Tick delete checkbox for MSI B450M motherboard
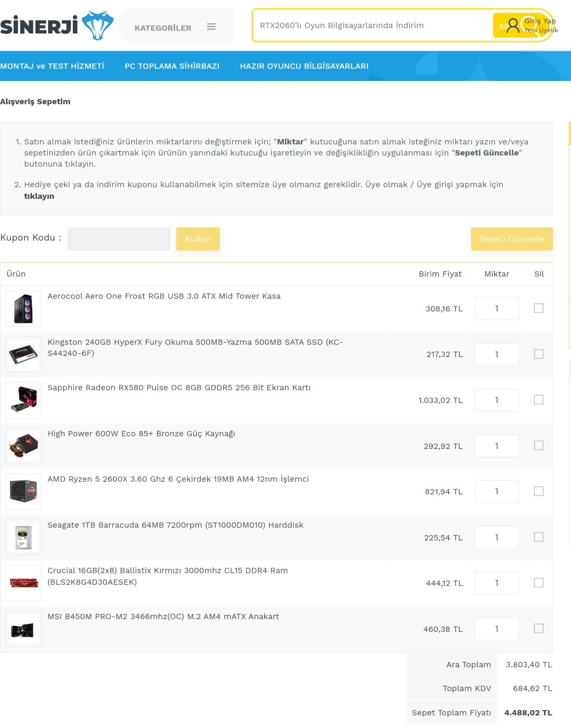This screenshot has width=571, height=728. (x=539, y=629)
